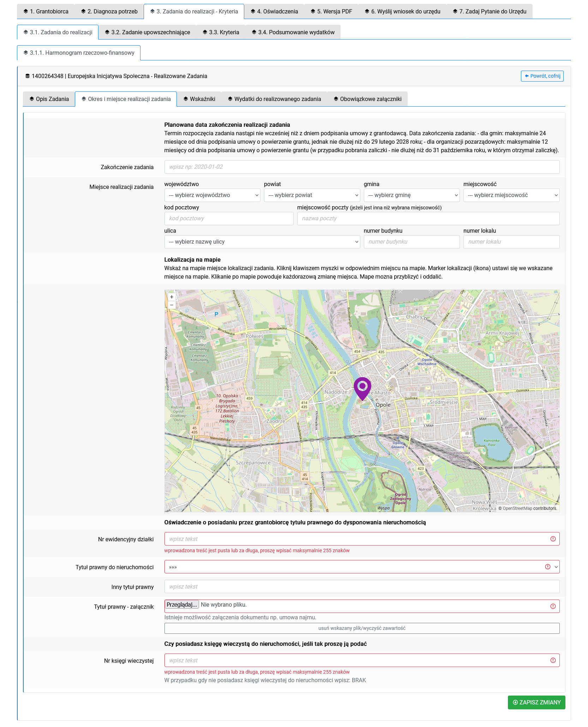Expand the powiat selection list
The height and width of the screenshot is (727, 588).
(x=312, y=195)
